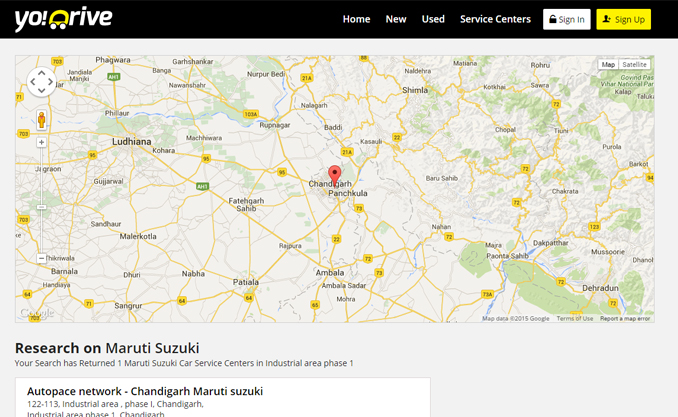Click the Panchkula label on map

pyautogui.click(x=348, y=193)
